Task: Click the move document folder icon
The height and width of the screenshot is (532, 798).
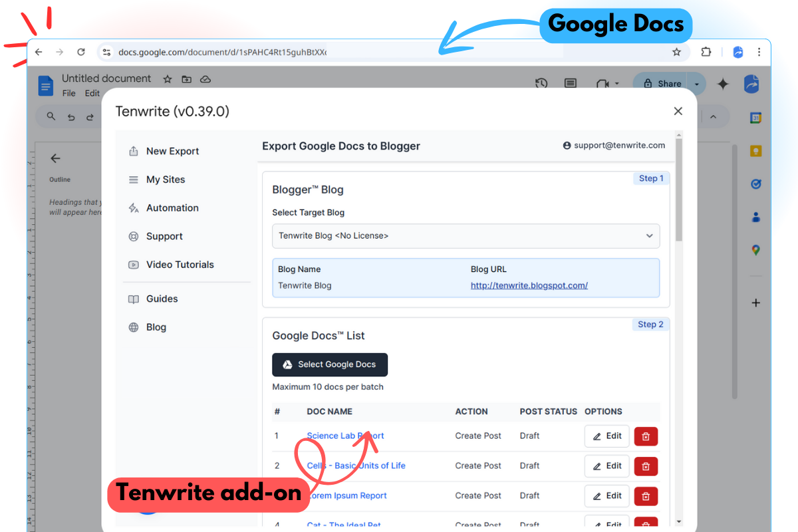Action: coord(186,79)
